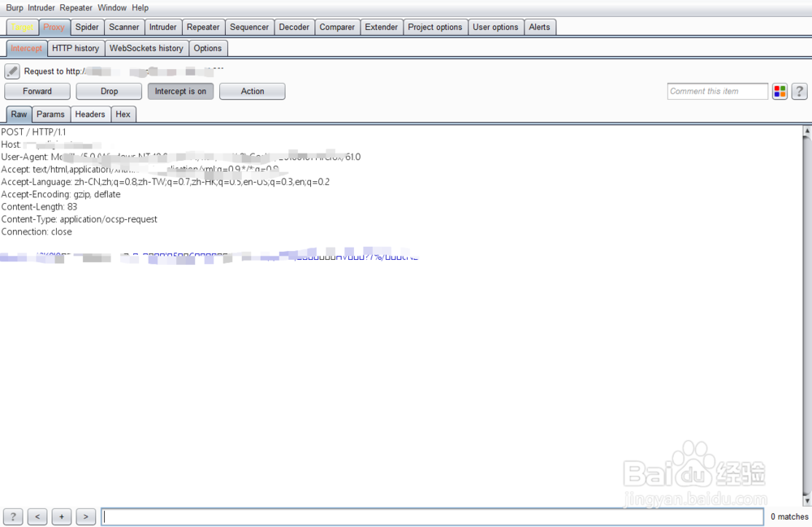
Task: Click the Connection: close header line
Action: tap(37, 232)
